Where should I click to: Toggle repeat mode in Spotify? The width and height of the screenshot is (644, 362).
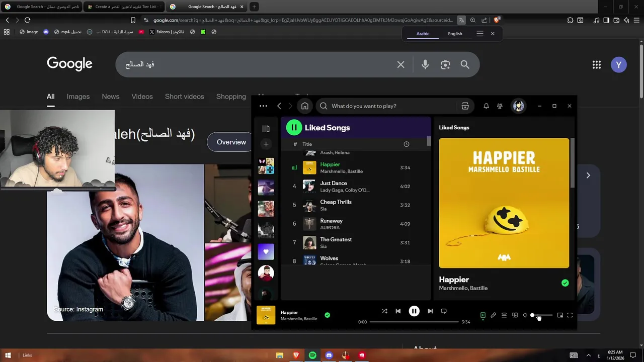pos(444,311)
